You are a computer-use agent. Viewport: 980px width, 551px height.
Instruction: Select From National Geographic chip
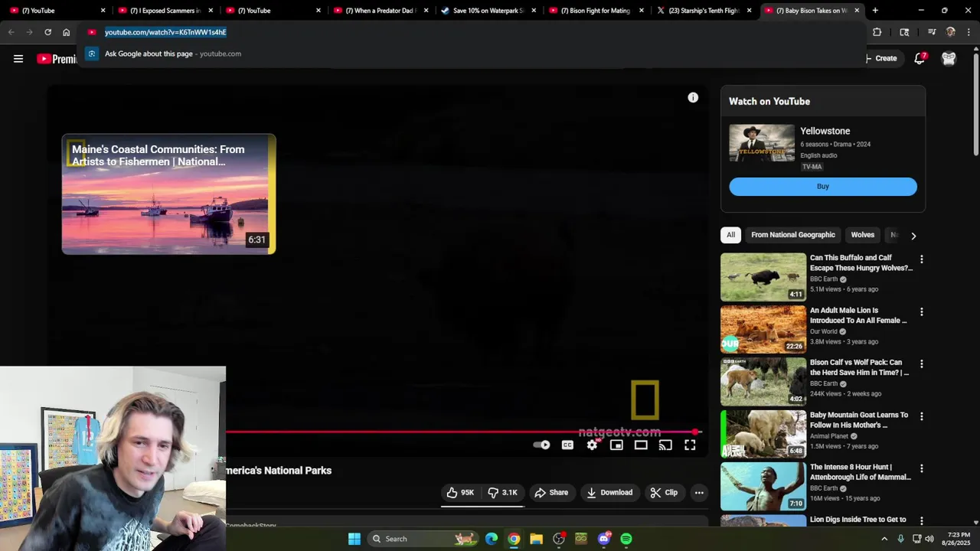click(x=793, y=235)
